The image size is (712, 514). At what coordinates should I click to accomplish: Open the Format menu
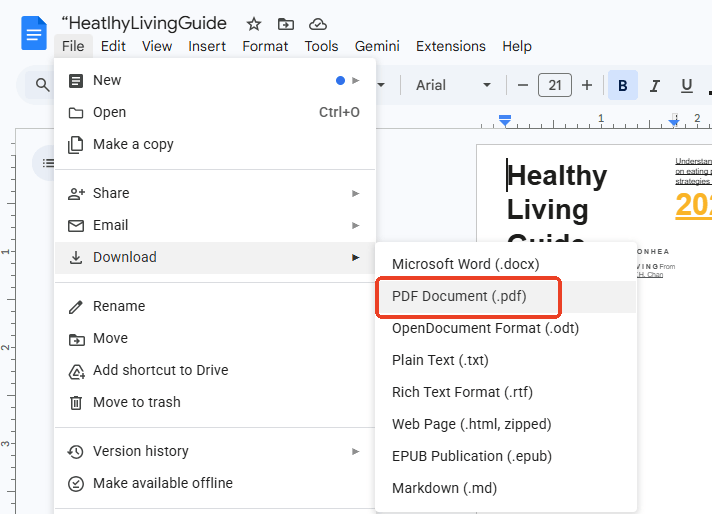[265, 46]
